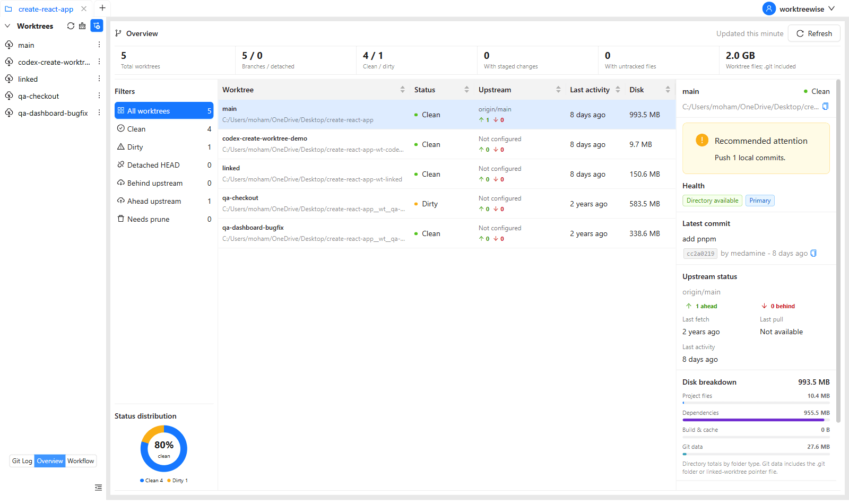This screenshot has height=504, width=849.
Task: Click the Dirty 1 legend dot
Action: [169, 481]
